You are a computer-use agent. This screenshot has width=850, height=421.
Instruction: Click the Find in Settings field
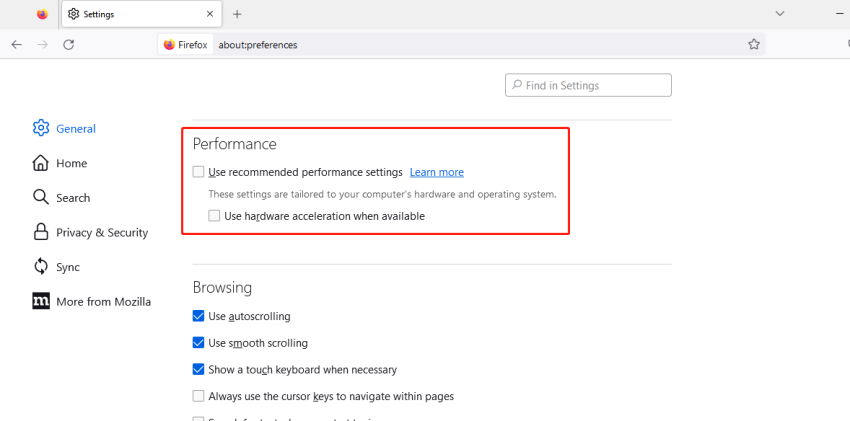588,85
